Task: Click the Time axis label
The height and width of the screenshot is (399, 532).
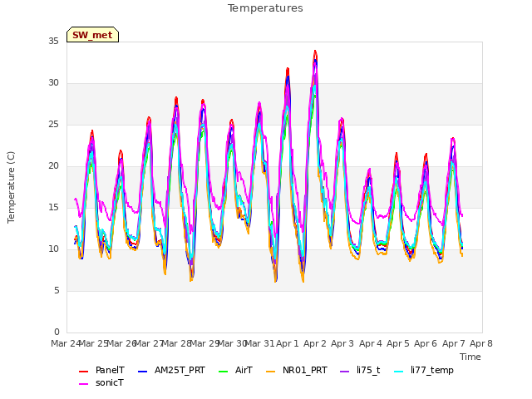Action: pos(470,357)
